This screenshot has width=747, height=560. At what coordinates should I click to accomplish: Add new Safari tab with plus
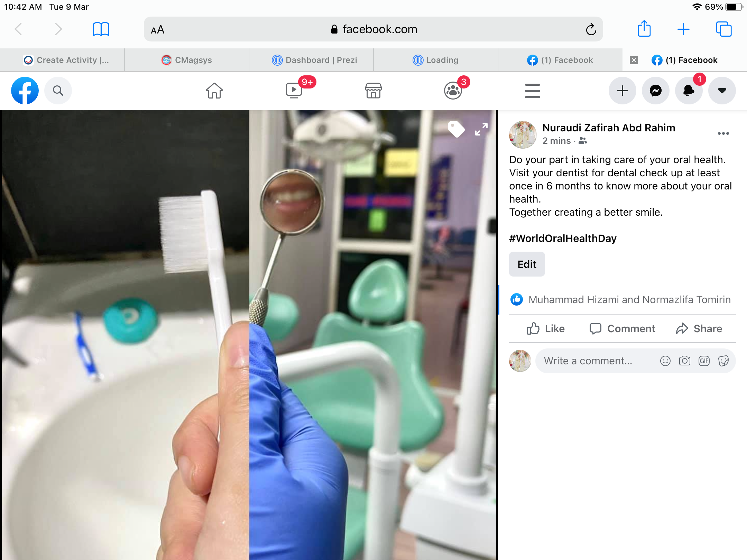[683, 29]
